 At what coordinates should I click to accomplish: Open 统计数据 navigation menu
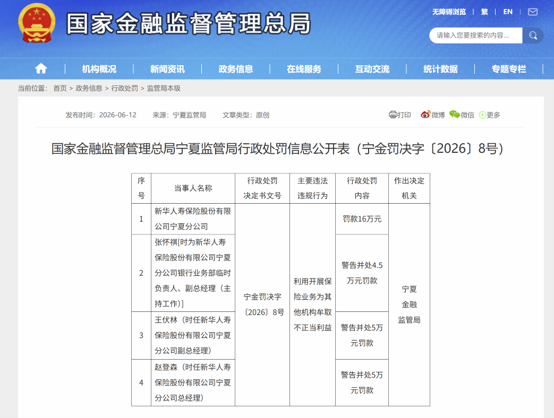[441, 69]
